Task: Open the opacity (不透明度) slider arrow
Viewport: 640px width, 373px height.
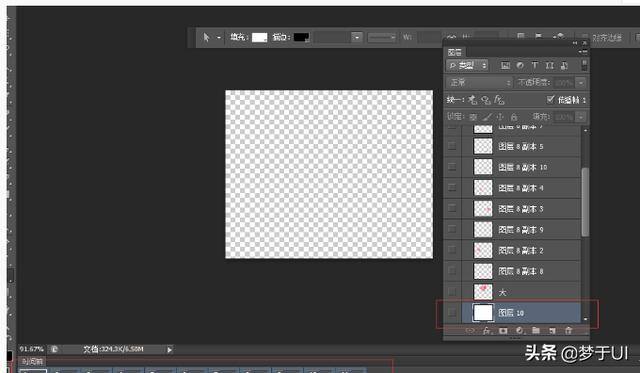Action: point(581,83)
